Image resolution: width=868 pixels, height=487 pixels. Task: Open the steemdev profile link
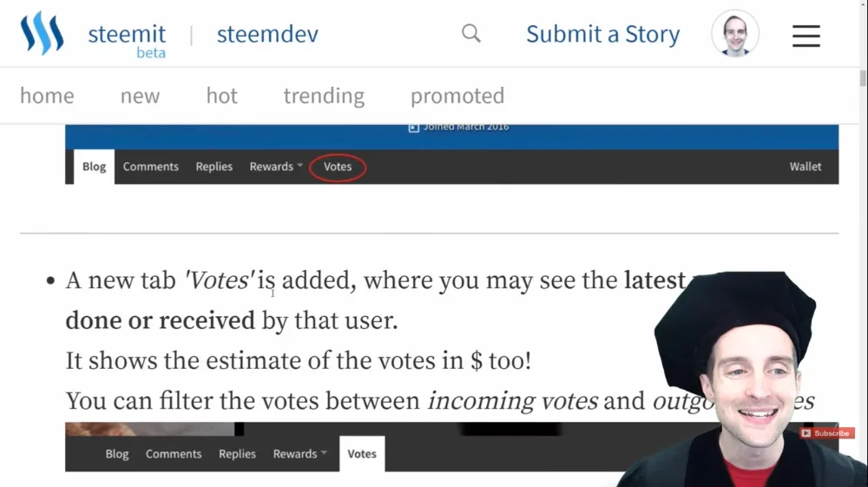267,35
